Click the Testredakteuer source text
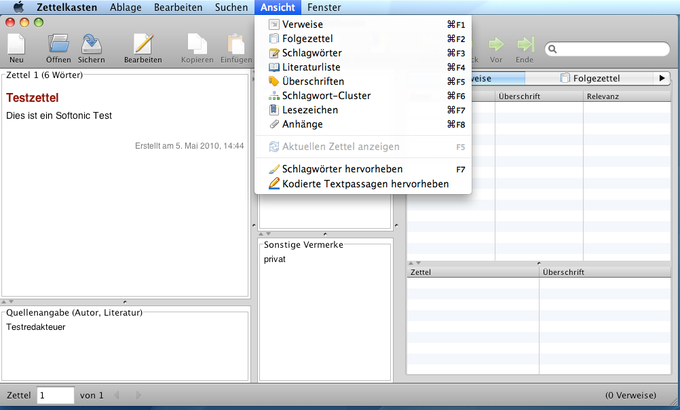The width and height of the screenshot is (680, 410). click(x=36, y=327)
